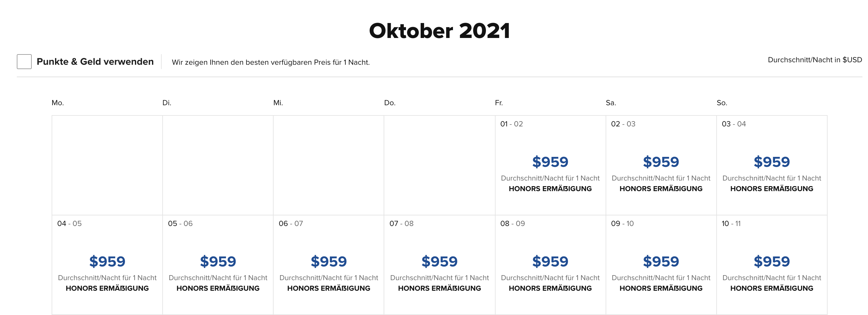This screenshot has height=315, width=868.
Task: Click the $959 price for 10 - 11
Action: tap(772, 261)
